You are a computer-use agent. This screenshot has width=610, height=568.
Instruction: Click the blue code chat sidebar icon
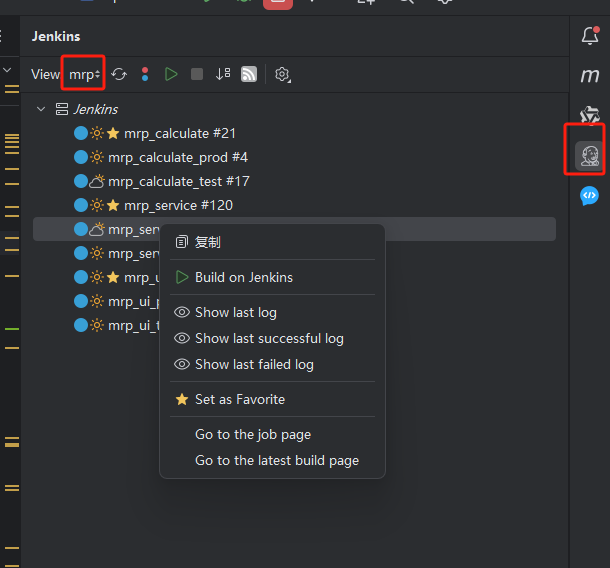coord(590,196)
